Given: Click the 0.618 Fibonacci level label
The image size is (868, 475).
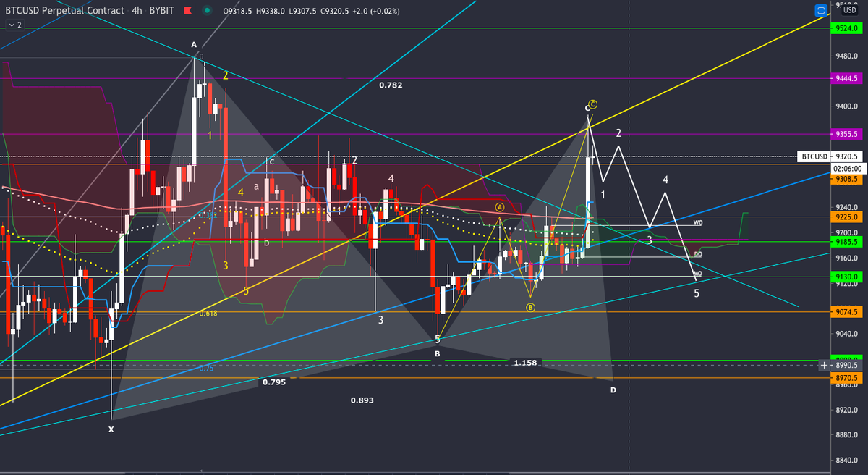Looking at the screenshot, I should click(x=208, y=314).
